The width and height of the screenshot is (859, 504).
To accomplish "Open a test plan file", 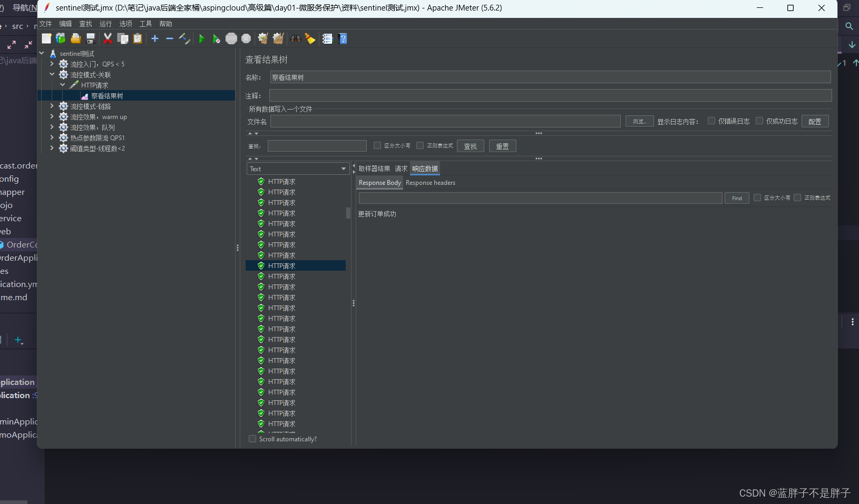I will pos(76,38).
